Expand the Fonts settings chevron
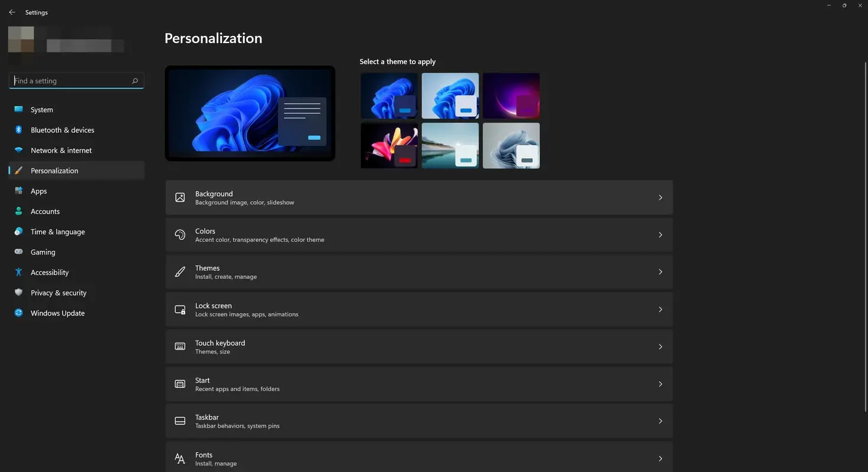 click(660, 458)
